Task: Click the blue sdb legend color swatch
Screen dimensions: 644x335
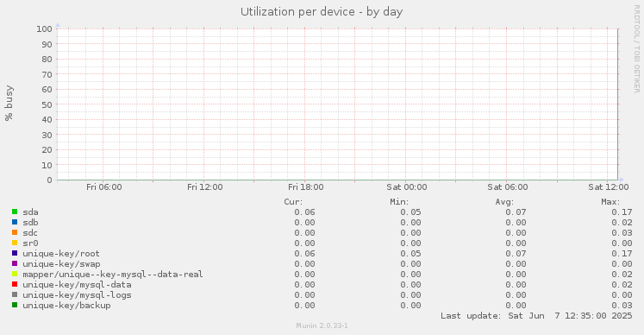Action: click(15, 222)
